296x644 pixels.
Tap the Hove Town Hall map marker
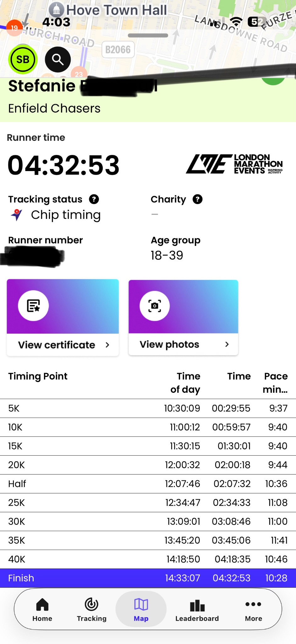[57, 10]
